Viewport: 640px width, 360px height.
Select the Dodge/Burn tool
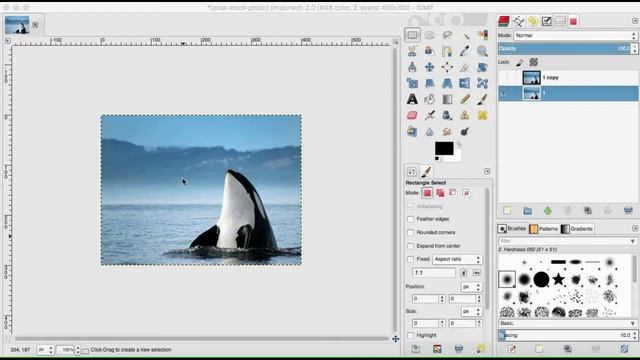pyautogui.click(x=465, y=131)
